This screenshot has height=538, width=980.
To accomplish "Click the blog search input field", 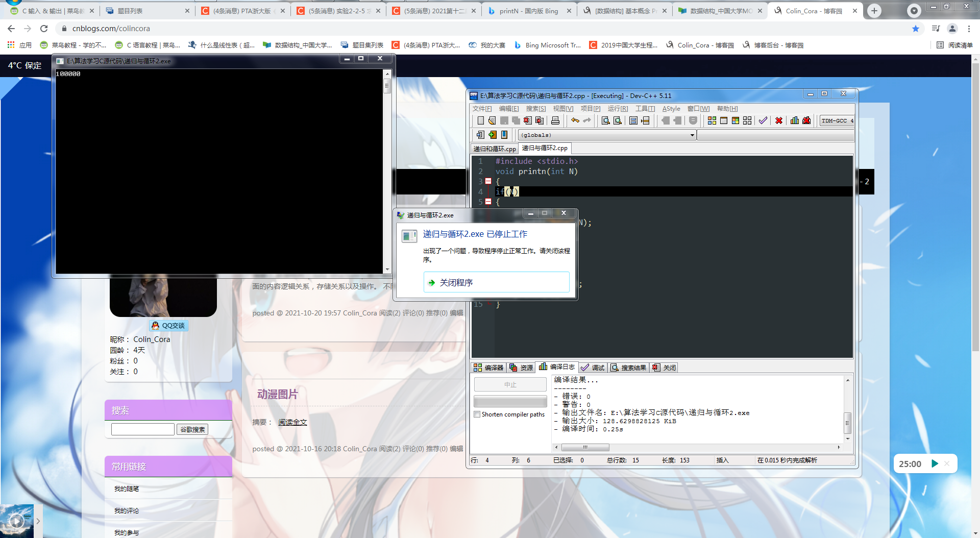I will tap(143, 429).
